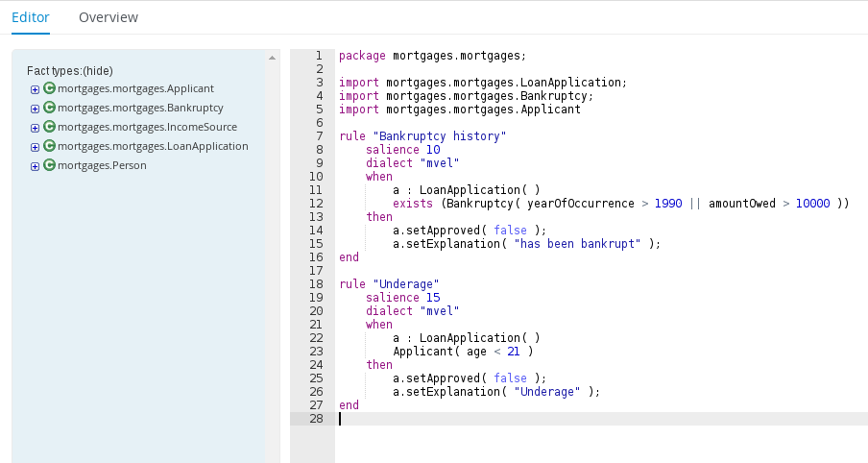
Task: Click the green class icon beside mortgages.mortgages.Applicant
Action: click(x=50, y=88)
